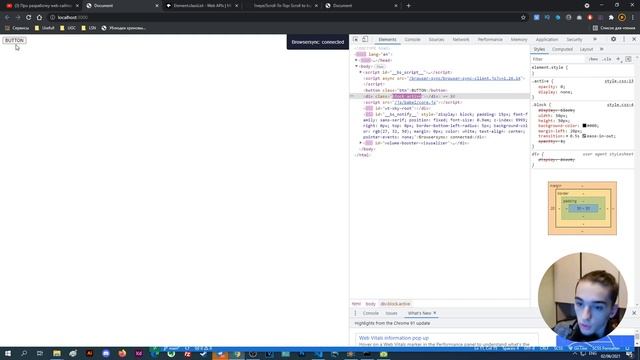Viewport: 640px width, 360px height.
Task: Collapse the body element node
Action: pyautogui.click(x=356, y=66)
